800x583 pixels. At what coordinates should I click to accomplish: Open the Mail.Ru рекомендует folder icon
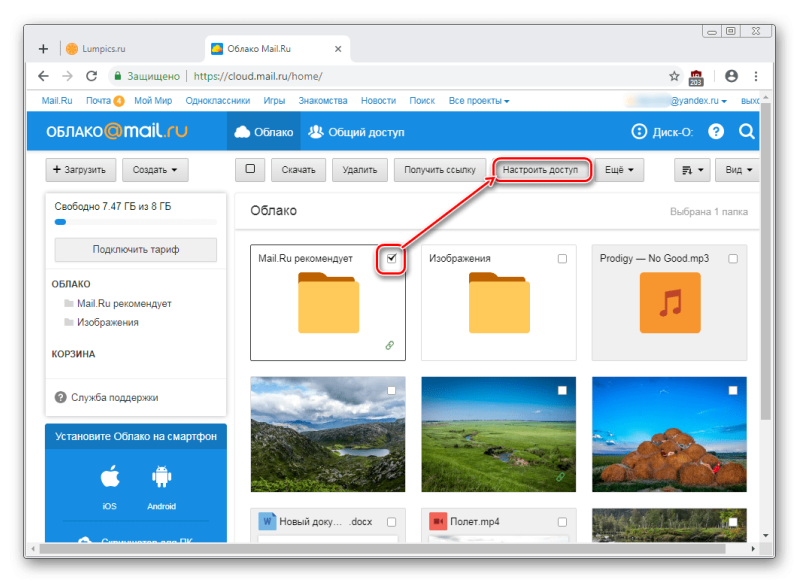(x=329, y=302)
